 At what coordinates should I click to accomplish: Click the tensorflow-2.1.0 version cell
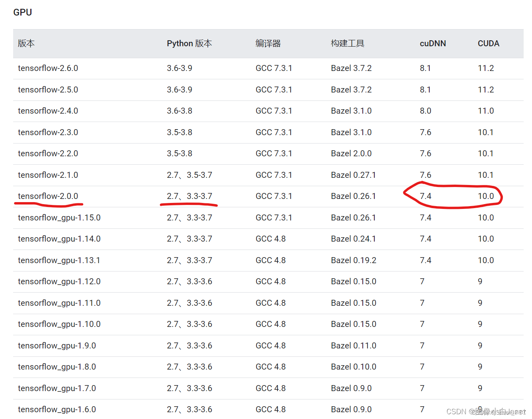48,175
